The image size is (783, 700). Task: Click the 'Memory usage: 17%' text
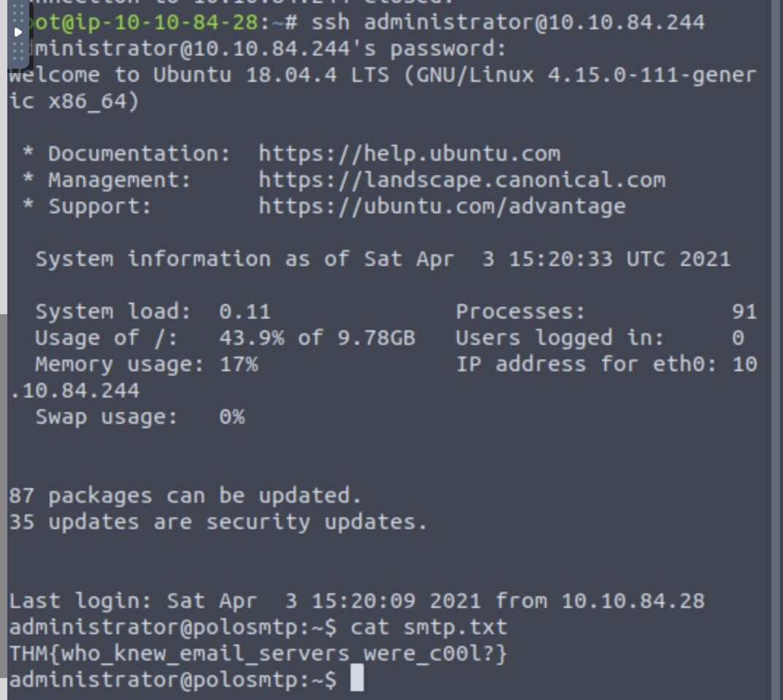[146, 365]
